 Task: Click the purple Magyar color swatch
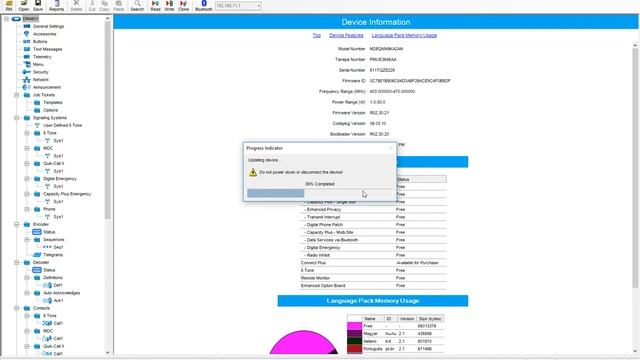pyautogui.click(x=354, y=334)
